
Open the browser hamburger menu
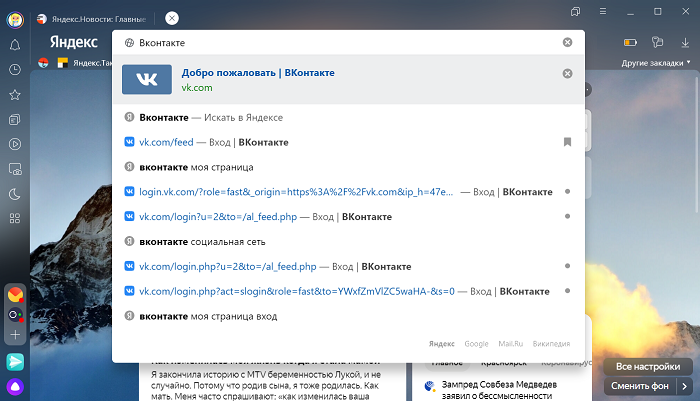pyautogui.click(x=603, y=12)
